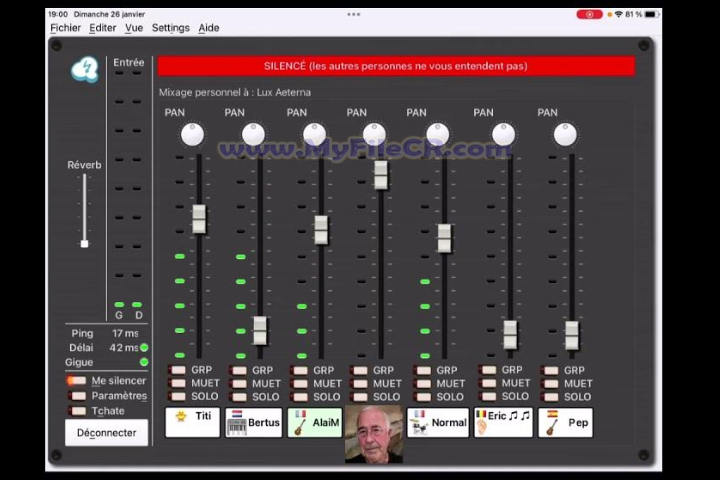Toggle the Me silencer switch
The image size is (720, 480).
click(77, 380)
